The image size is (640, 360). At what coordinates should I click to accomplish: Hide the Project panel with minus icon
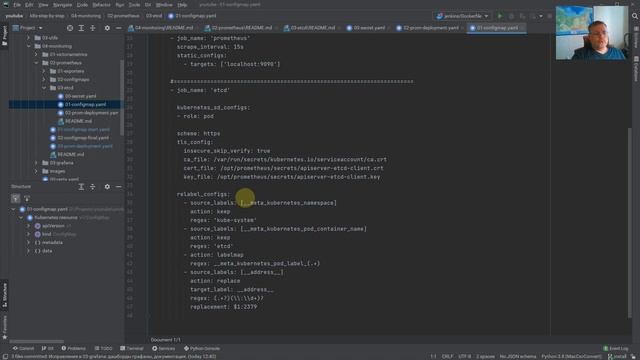coord(118,28)
